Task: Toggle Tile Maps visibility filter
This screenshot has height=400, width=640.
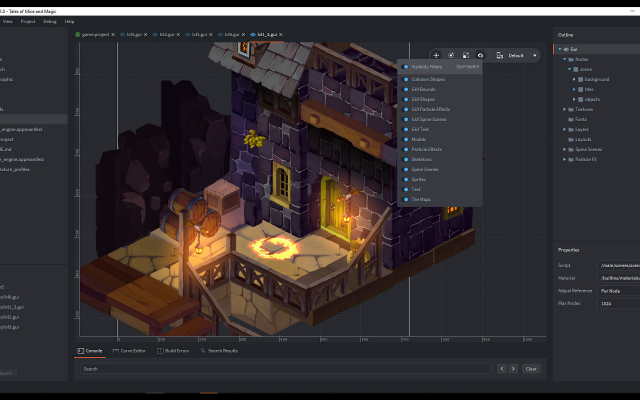Action: 405,199
